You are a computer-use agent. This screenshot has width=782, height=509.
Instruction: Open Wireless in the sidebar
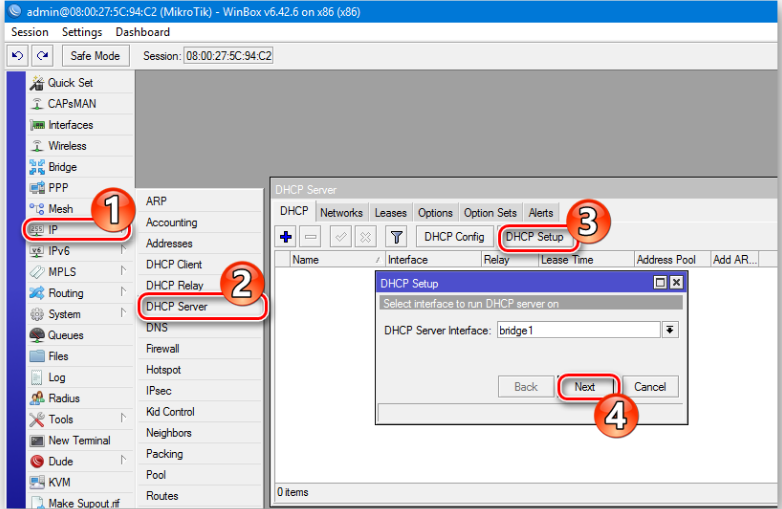[80, 146]
